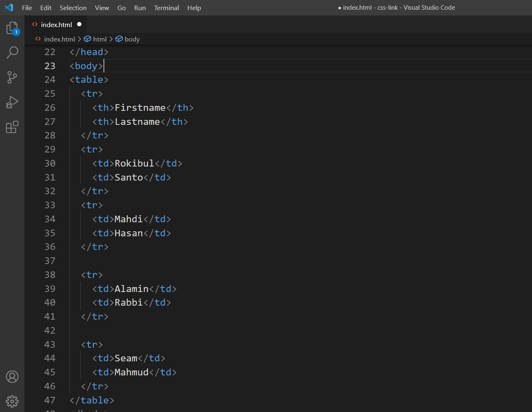
Task: Open the Help menu
Action: 194,8
